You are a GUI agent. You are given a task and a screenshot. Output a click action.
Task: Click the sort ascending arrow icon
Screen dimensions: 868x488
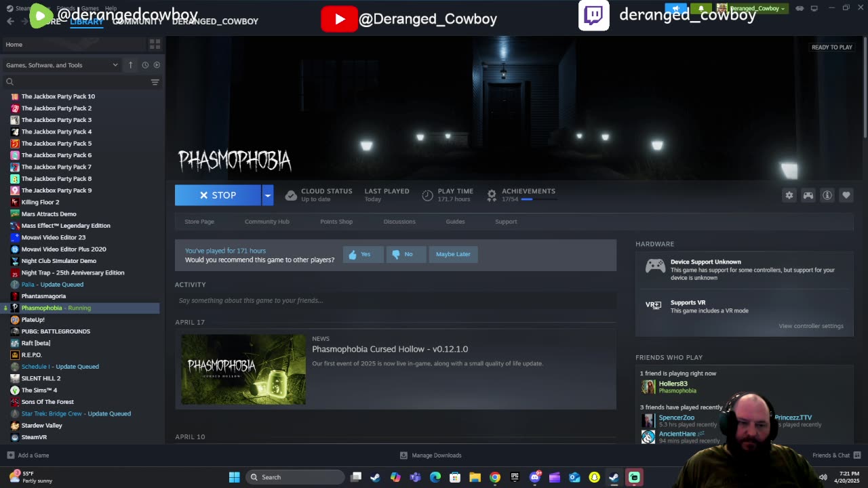click(131, 65)
